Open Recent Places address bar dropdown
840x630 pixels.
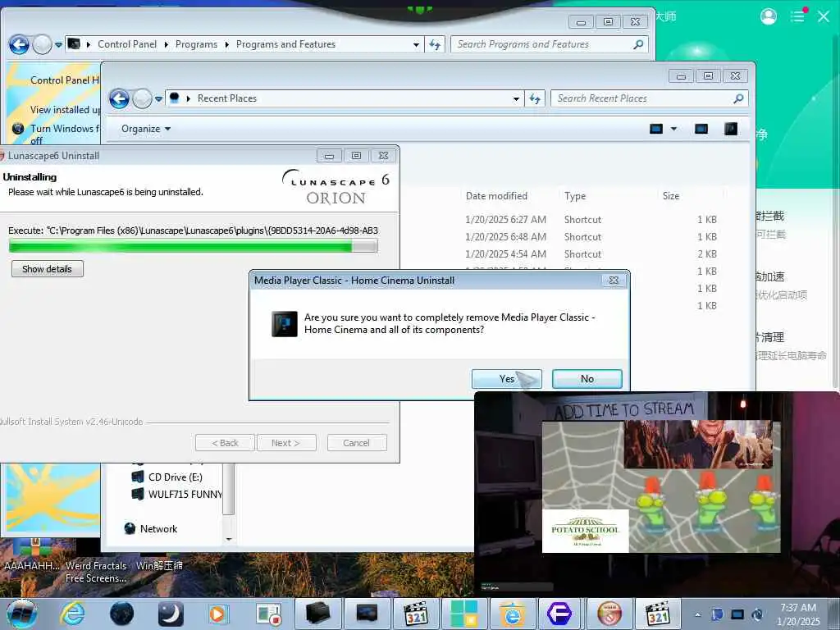click(x=516, y=99)
